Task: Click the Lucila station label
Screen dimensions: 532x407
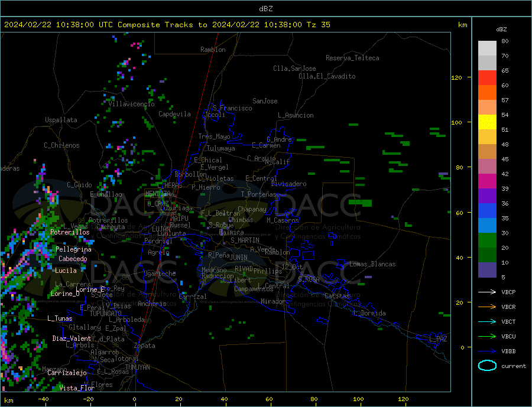Action: pos(66,271)
